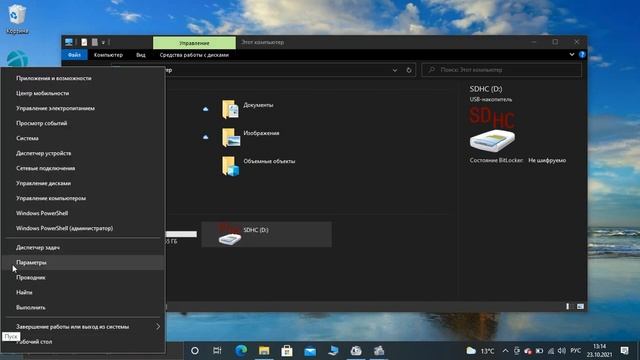Click Properties icon in quick access toolbar

pyautogui.click(x=84, y=42)
